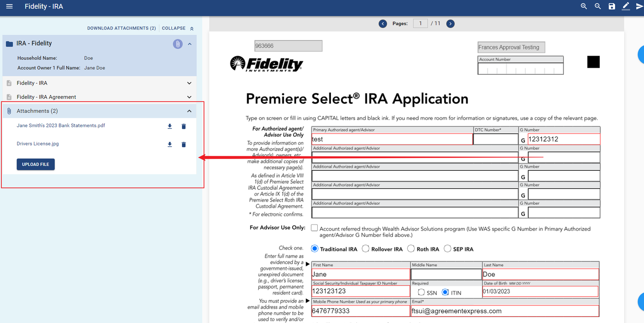Click COLLAPSE to fold all sections
The width and height of the screenshot is (644, 323).
pos(174,28)
